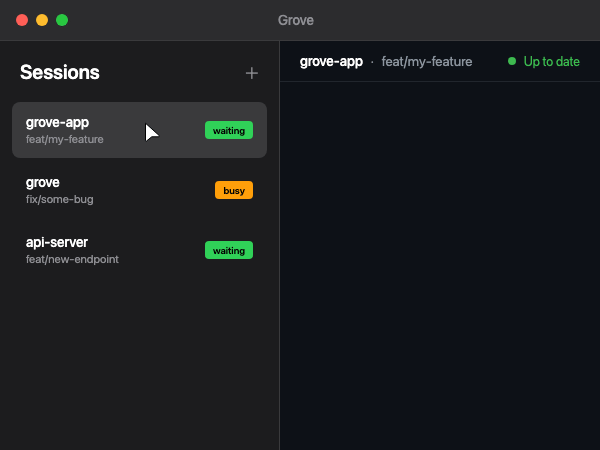Click the green dot beside Up to date
This screenshot has width=600, height=450.
512,62
